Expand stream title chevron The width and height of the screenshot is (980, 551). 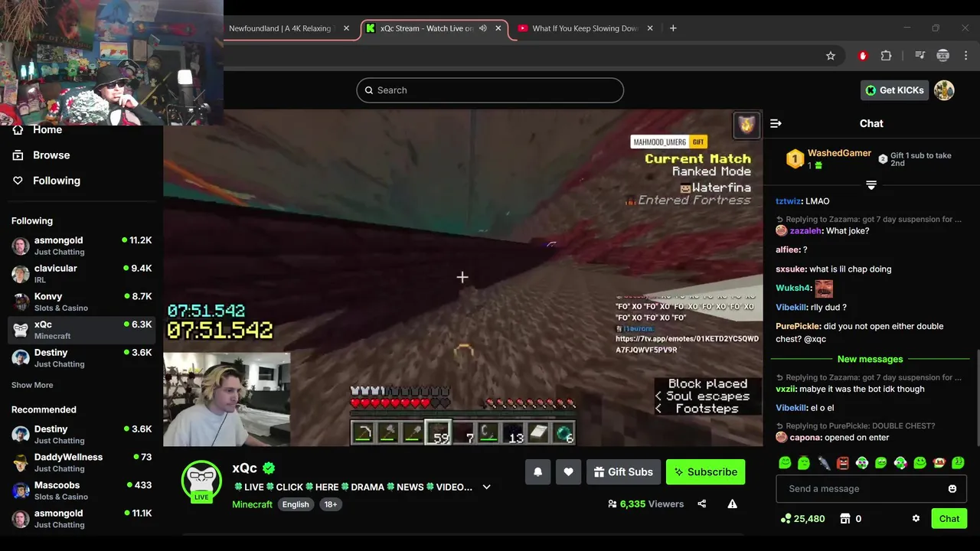point(486,487)
